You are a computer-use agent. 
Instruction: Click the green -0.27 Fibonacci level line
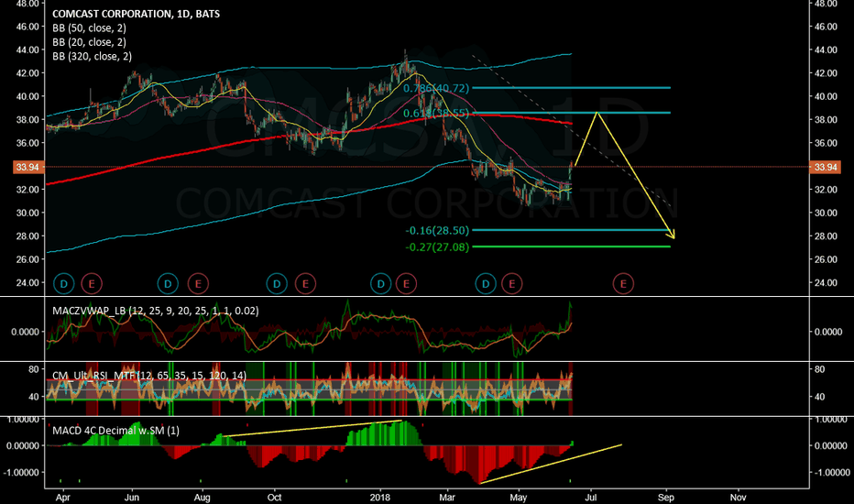(571, 247)
